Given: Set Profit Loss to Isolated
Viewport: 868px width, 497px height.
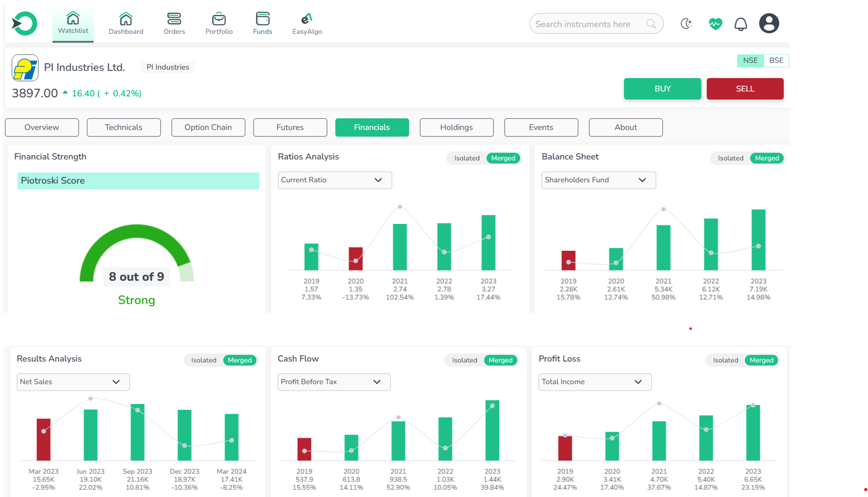Looking at the screenshot, I should (725, 360).
